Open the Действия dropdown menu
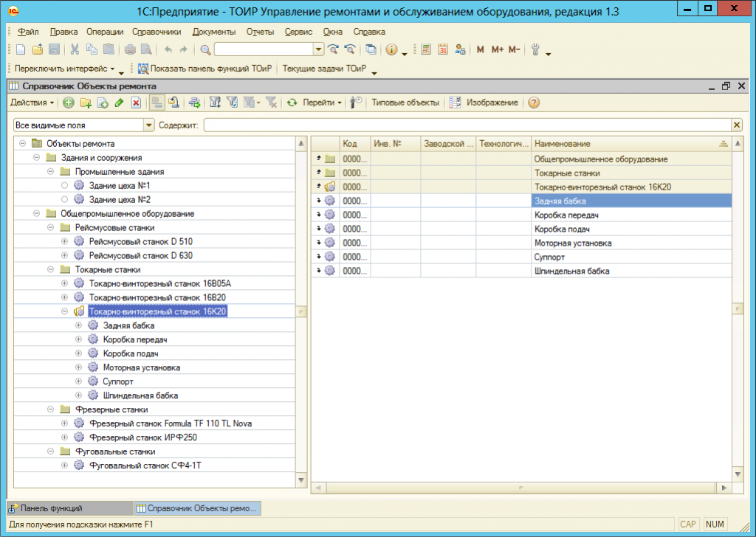This screenshot has height=537, width=756. click(x=32, y=103)
